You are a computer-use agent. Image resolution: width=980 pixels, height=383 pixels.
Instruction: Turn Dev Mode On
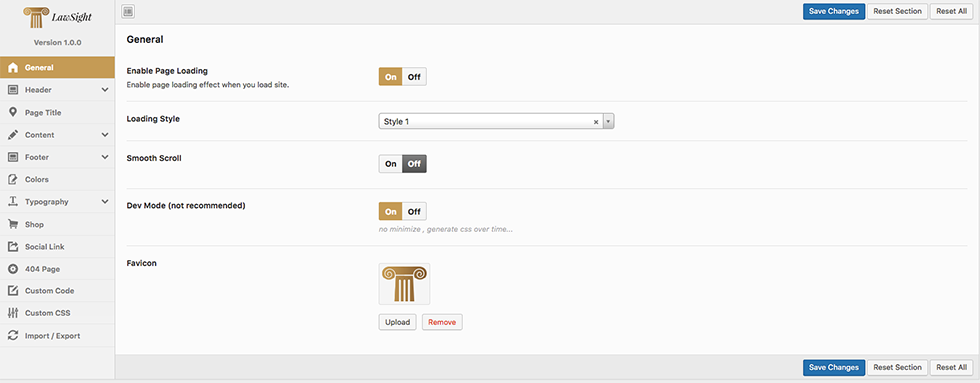[x=391, y=211]
